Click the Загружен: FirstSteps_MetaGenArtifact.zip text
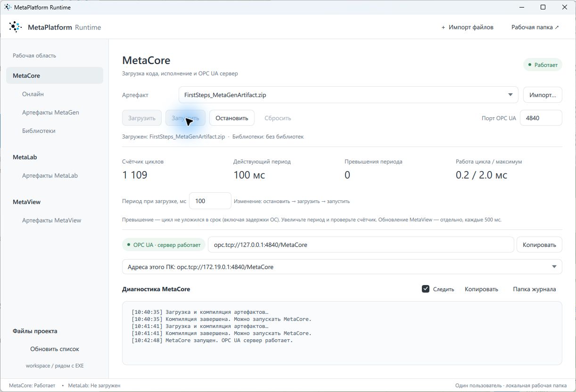 [x=173, y=137]
